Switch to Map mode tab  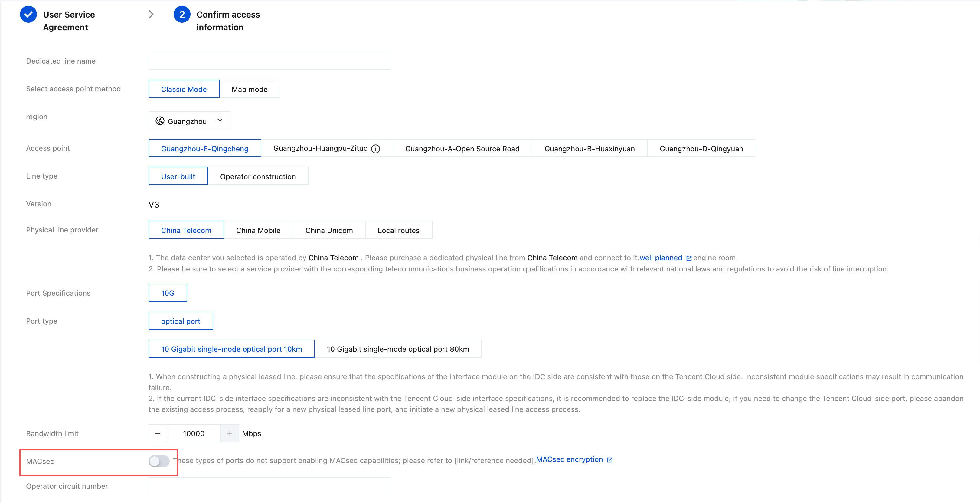249,89
